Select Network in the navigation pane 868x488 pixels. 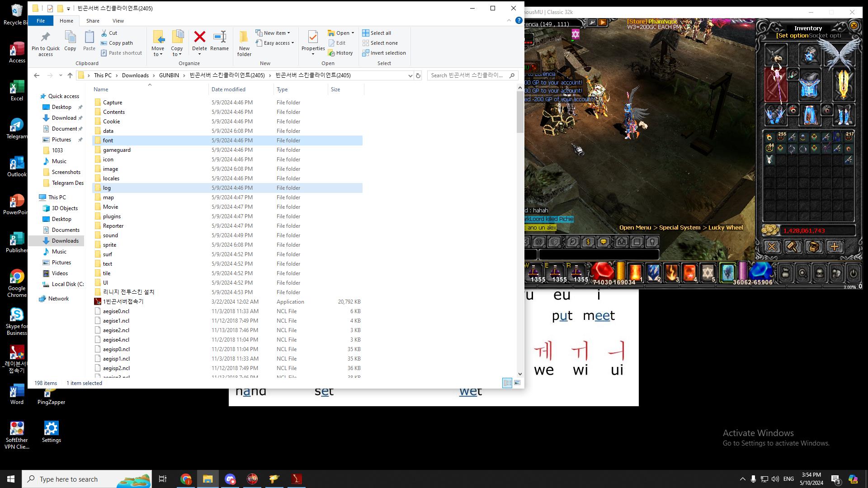pyautogui.click(x=54, y=299)
